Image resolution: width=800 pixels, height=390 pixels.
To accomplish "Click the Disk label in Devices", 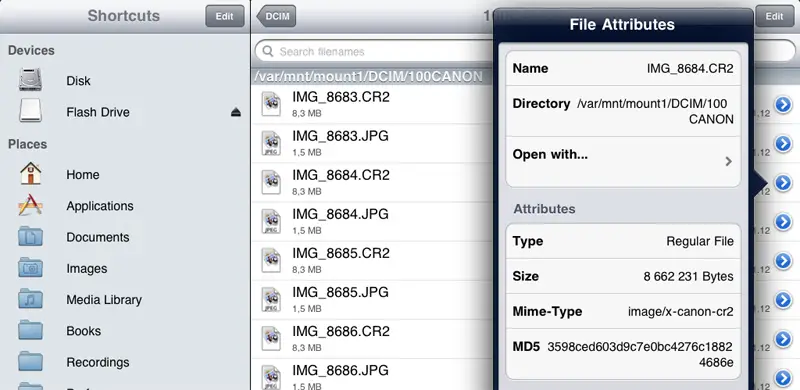I will click(x=78, y=81).
